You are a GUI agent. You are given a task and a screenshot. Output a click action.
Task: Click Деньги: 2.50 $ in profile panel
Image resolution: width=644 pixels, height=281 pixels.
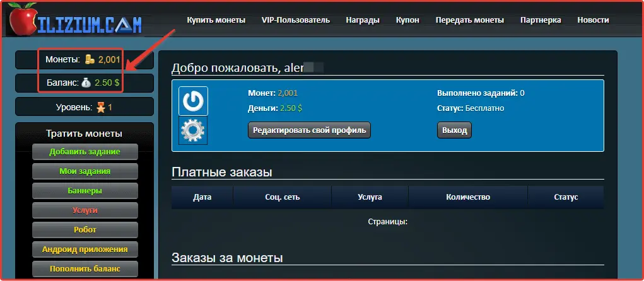(x=275, y=108)
